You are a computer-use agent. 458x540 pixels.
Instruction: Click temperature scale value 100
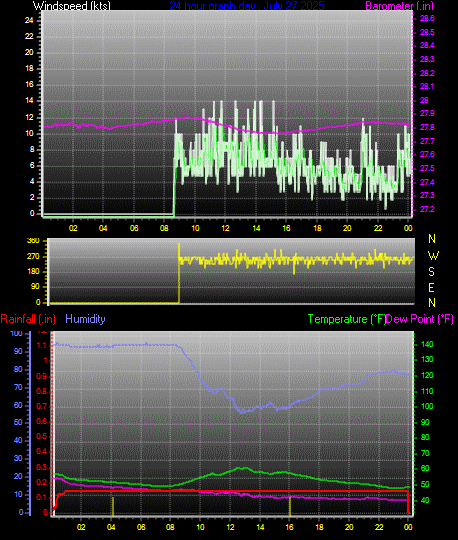pyautogui.click(x=427, y=406)
